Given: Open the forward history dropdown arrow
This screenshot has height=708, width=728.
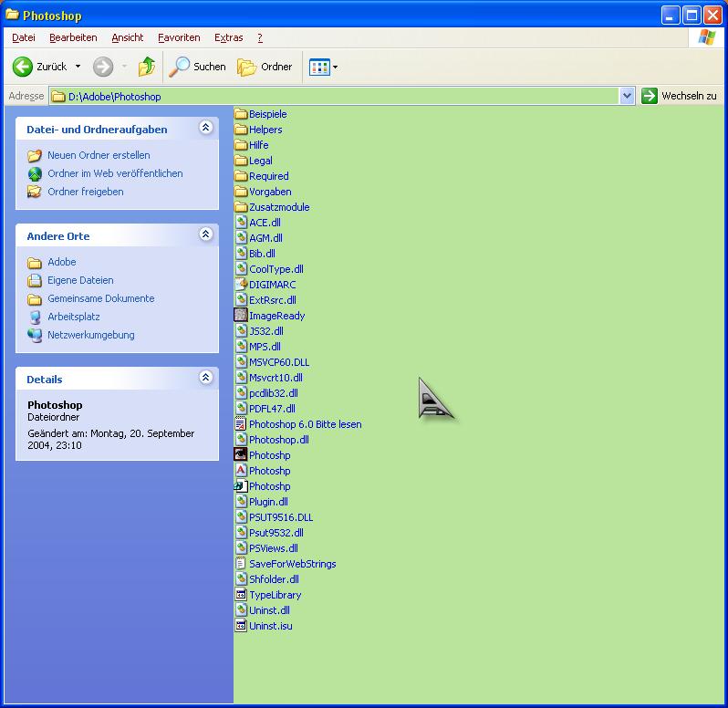Looking at the screenshot, I should 124,67.
